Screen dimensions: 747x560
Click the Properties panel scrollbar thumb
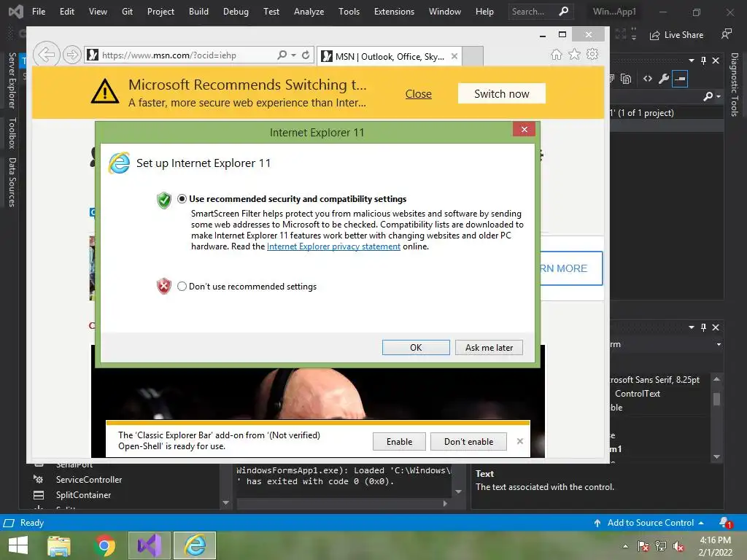(716, 399)
